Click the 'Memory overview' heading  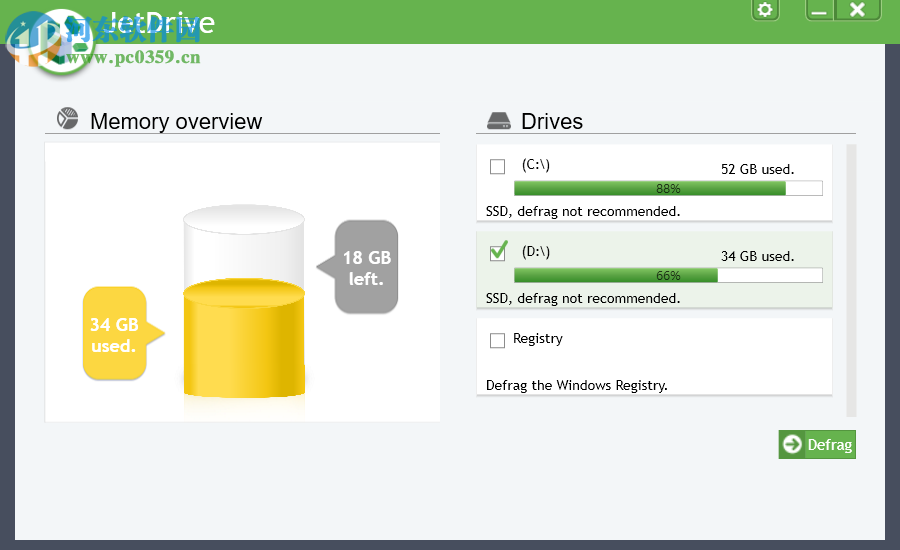point(176,121)
